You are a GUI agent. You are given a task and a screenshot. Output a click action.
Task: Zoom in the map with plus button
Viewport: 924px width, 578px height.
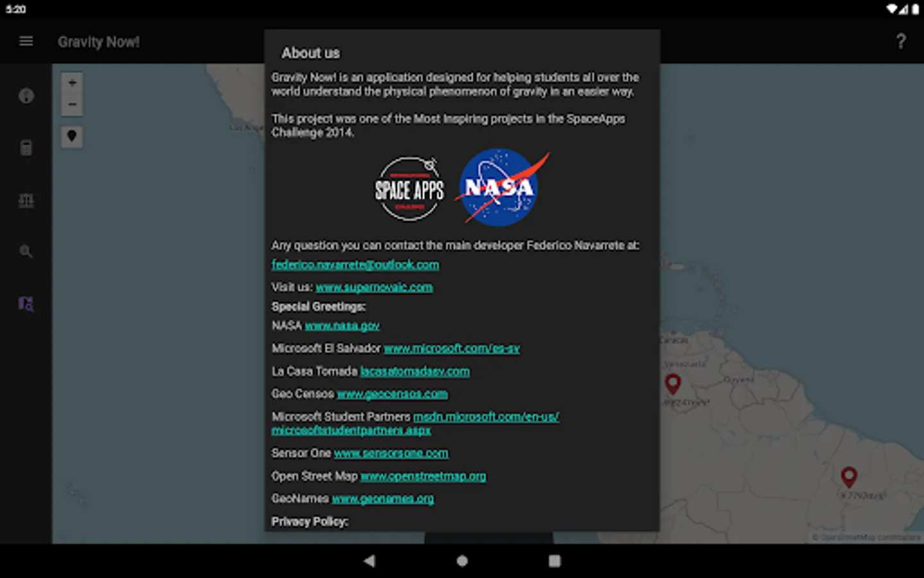click(x=72, y=83)
